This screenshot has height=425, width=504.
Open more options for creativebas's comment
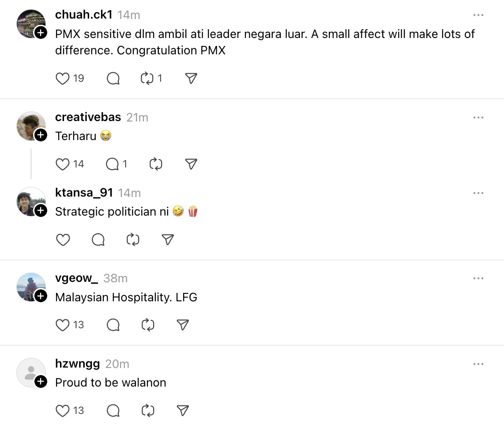[x=478, y=118]
